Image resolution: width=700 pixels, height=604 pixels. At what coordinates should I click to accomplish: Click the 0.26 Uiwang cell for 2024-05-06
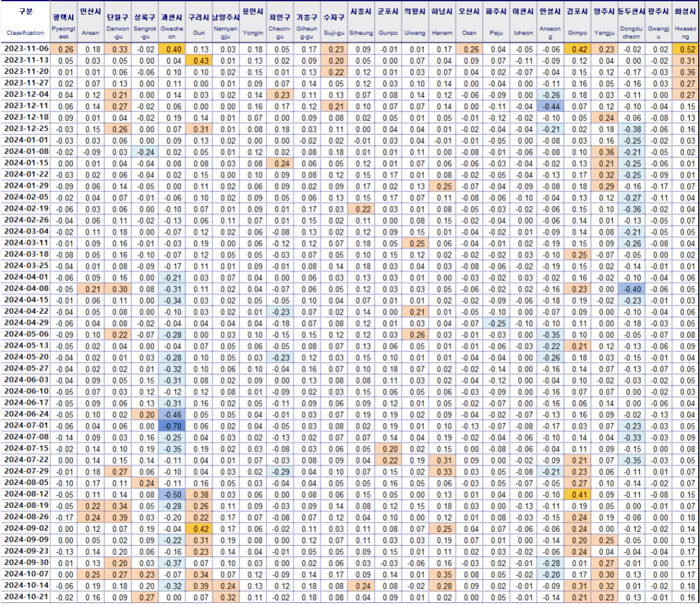tap(415, 334)
